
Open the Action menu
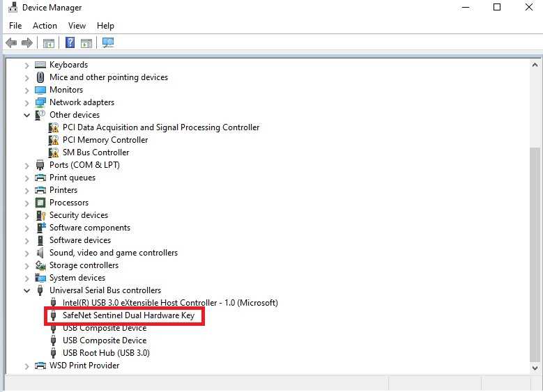(x=45, y=26)
